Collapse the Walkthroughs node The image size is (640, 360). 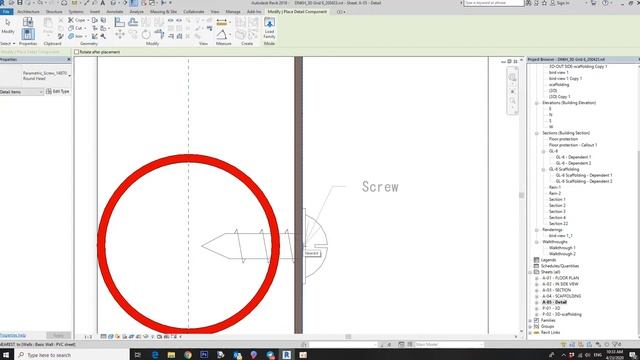point(537,242)
